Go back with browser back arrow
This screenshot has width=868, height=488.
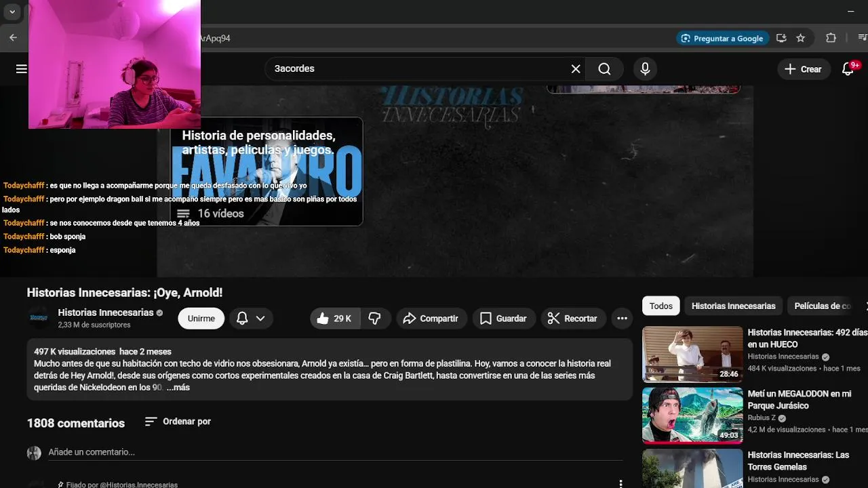pos(13,38)
